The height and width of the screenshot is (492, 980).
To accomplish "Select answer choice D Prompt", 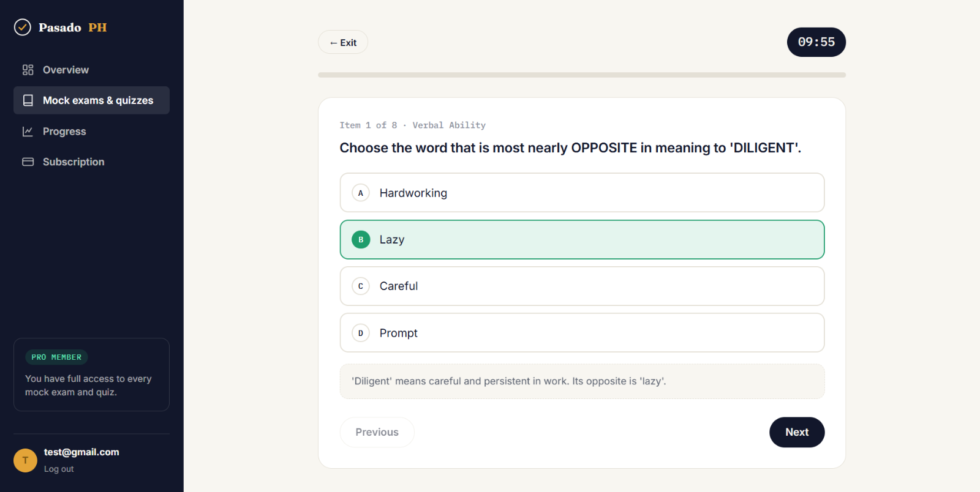I will (582, 333).
